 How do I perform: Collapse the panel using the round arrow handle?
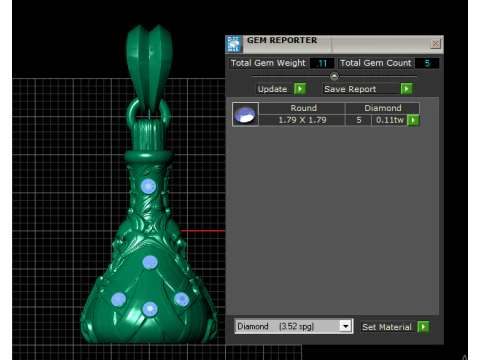pos(334,76)
